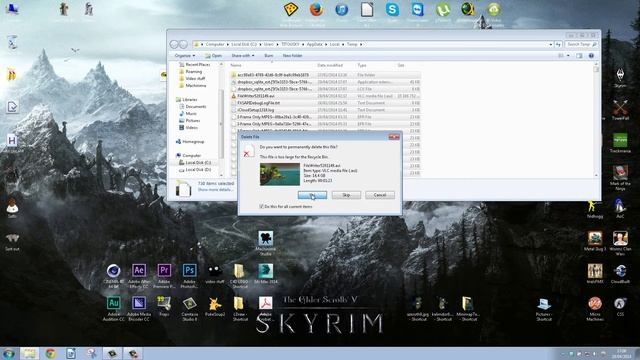Go back with Explorer Back arrow

click(x=174, y=44)
